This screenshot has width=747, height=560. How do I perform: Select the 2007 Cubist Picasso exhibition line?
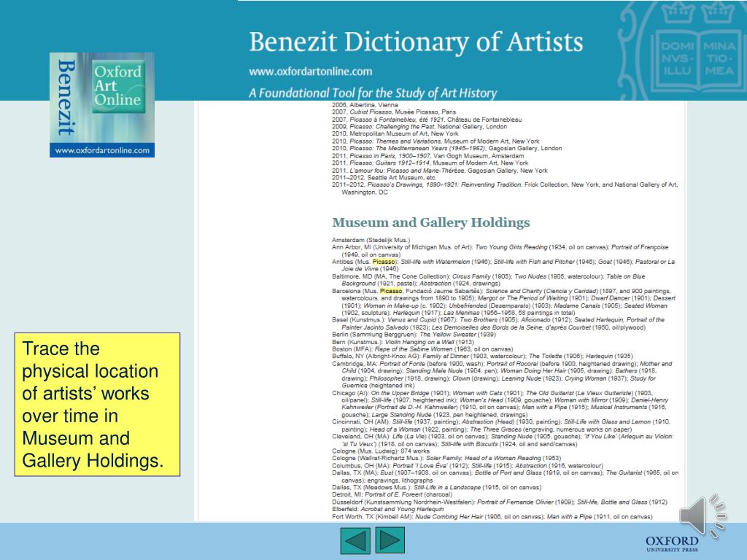[x=393, y=112]
